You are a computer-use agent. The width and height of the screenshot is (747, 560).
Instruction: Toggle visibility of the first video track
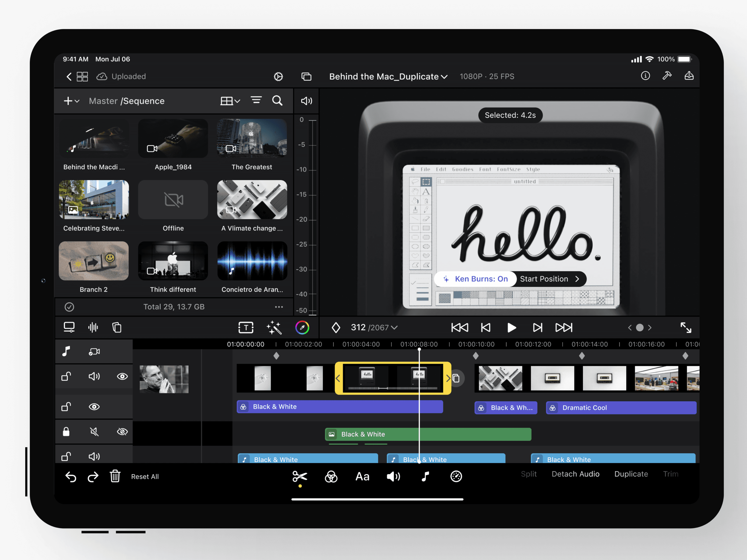pyautogui.click(x=122, y=376)
